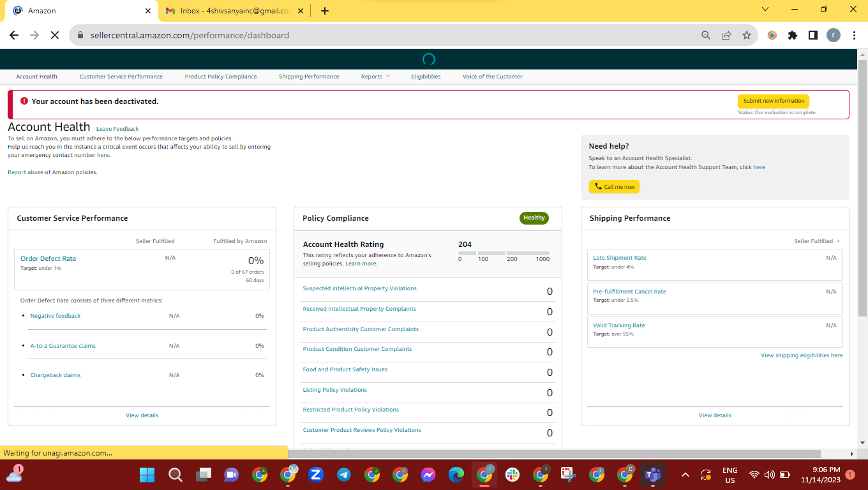Image resolution: width=868 pixels, height=490 pixels.
Task: View site information via the lock icon
Action: (x=81, y=35)
